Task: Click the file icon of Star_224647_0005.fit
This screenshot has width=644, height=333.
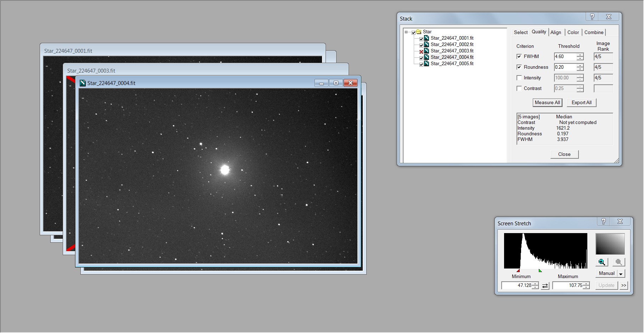Action: point(427,63)
